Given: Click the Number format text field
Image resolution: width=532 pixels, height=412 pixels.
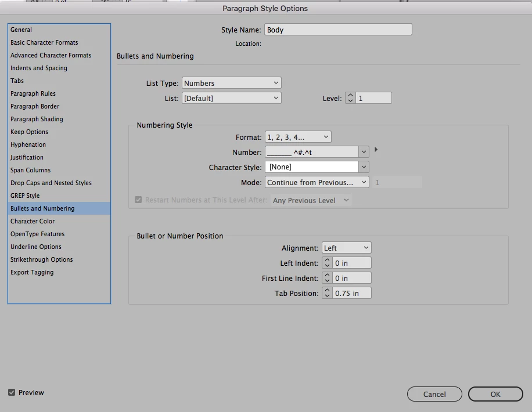Looking at the screenshot, I should coord(311,152).
